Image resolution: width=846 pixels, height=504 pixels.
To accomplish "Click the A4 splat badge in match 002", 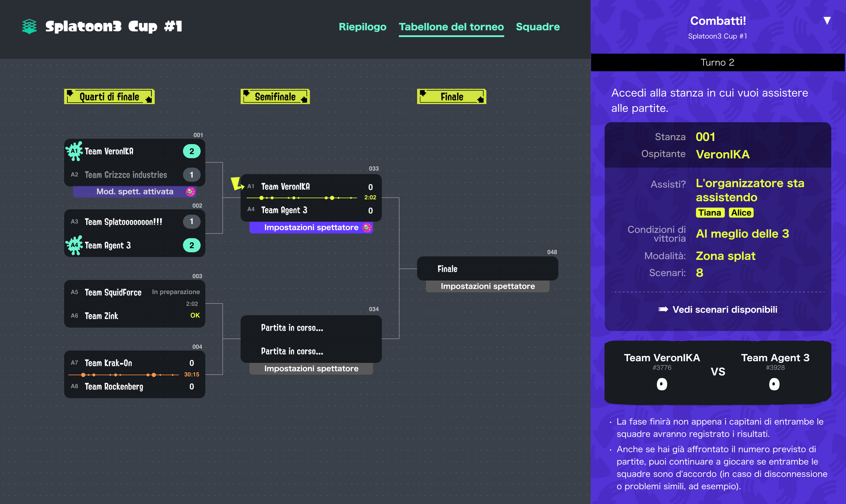I will click(x=74, y=245).
